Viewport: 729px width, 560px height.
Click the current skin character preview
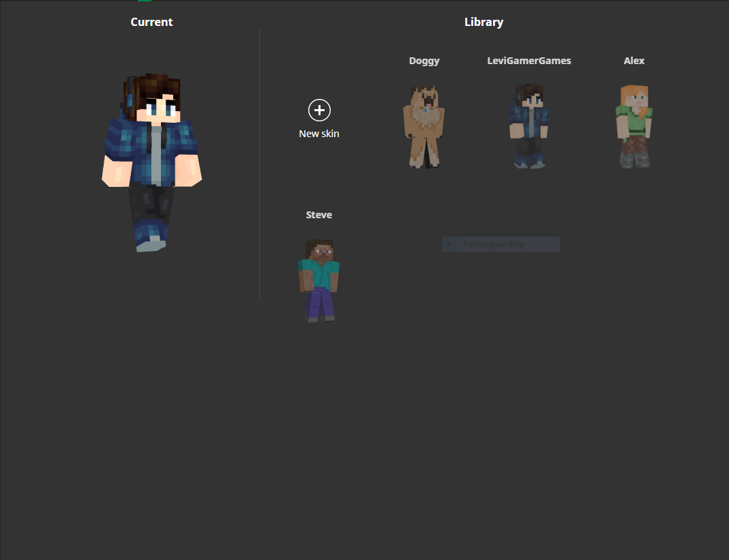(x=152, y=162)
